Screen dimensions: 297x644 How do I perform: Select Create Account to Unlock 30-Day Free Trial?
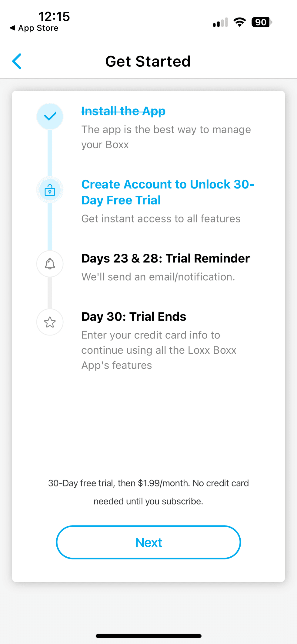click(x=168, y=192)
